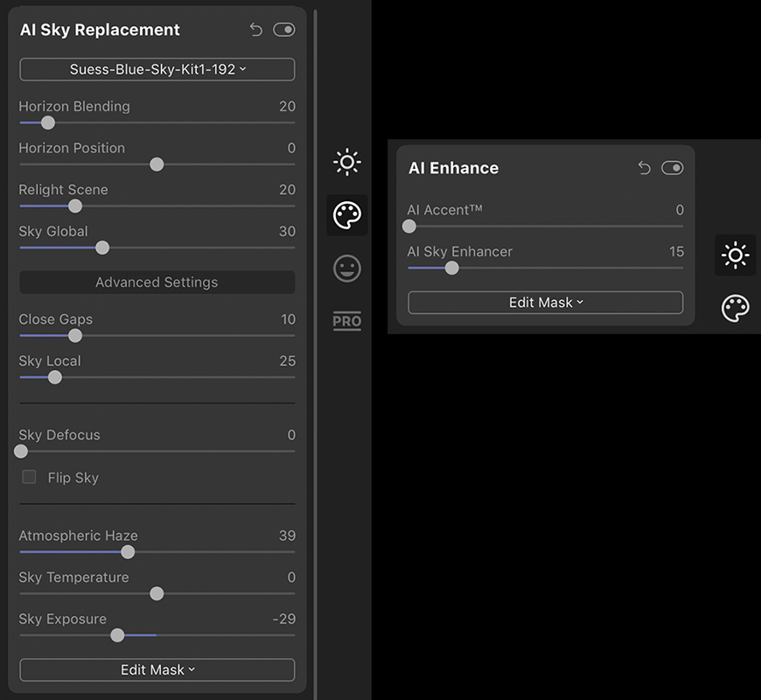
Task: Click the Sky Exposure value -29
Action: [283, 619]
